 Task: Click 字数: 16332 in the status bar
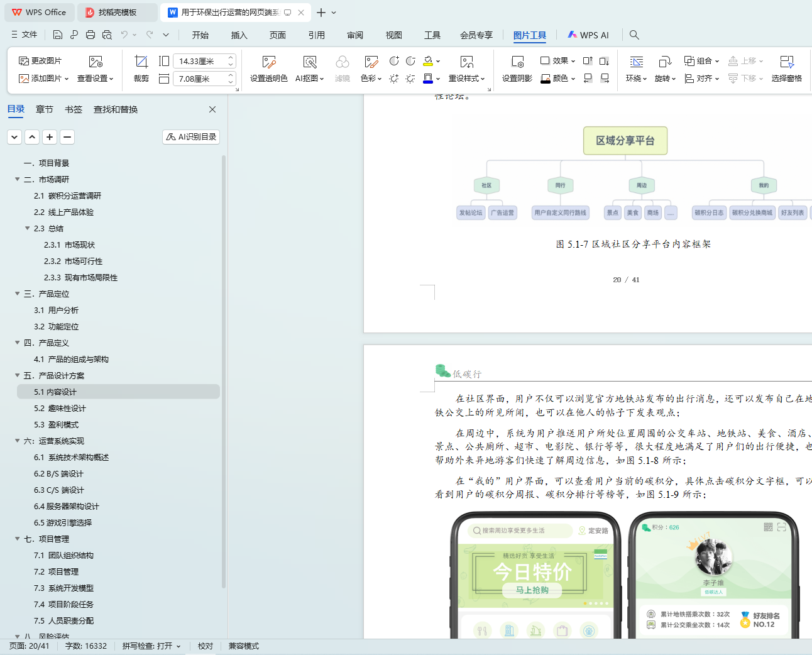tap(86, 646)
